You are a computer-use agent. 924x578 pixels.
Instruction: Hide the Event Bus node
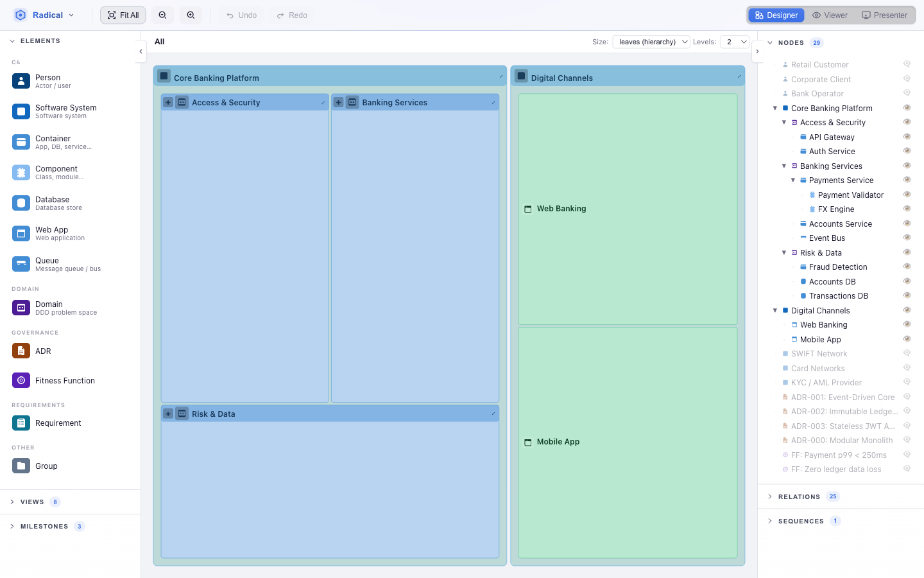pos(907,238)
